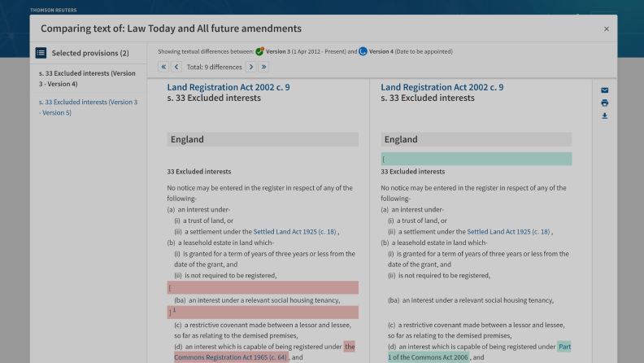Select s. 33 Version 3 - Version 5 comparison

point(88,107)
